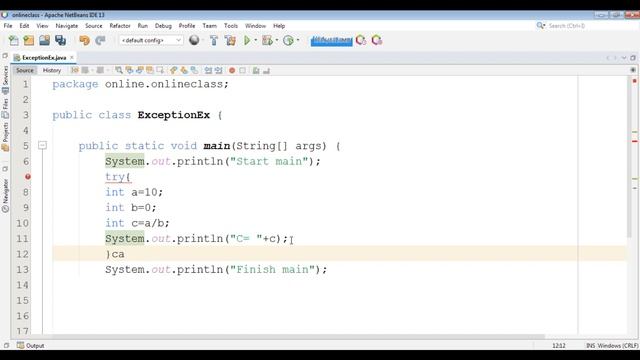
Task: Open the Output window button
Action: (31, 345)
